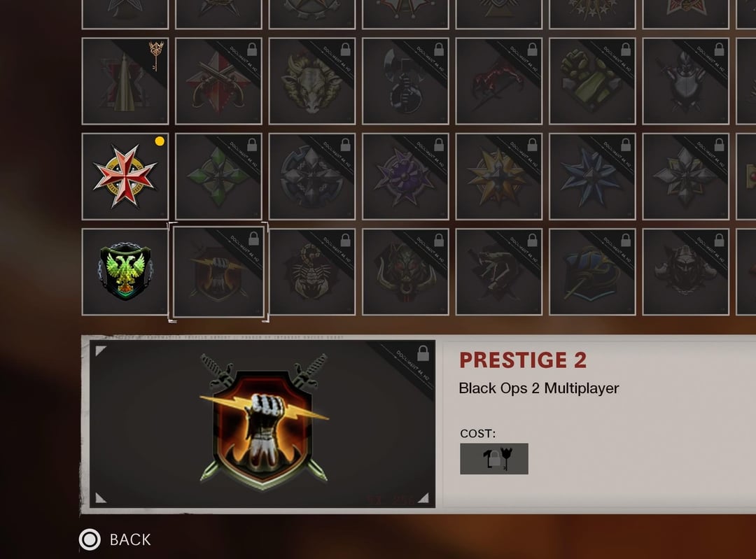Select the locked red horse emblem
The height and width of the screenshot is (559, 756).
[x=499, y=81]
